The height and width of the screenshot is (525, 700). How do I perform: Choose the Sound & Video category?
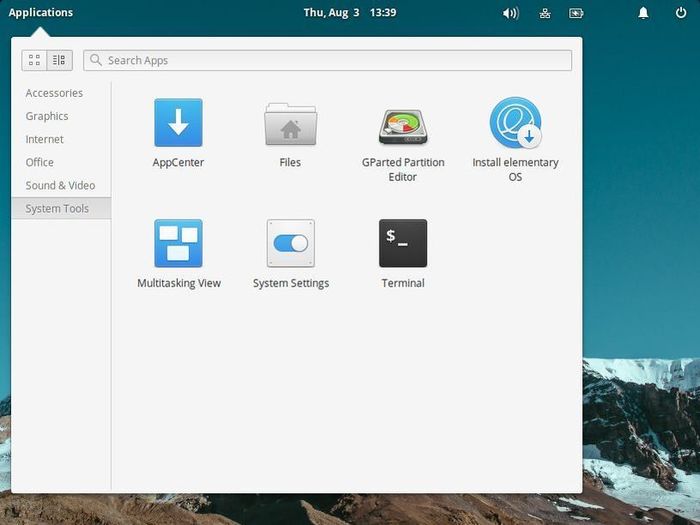[x=60, y=185]
